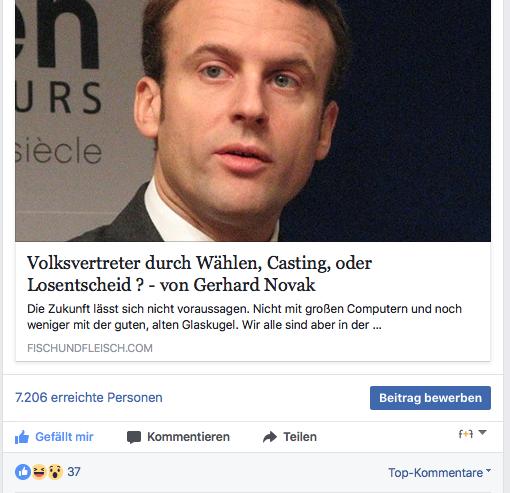Click the article description snippet text
This screenshot has width=510, height=493.
point(244,317)
